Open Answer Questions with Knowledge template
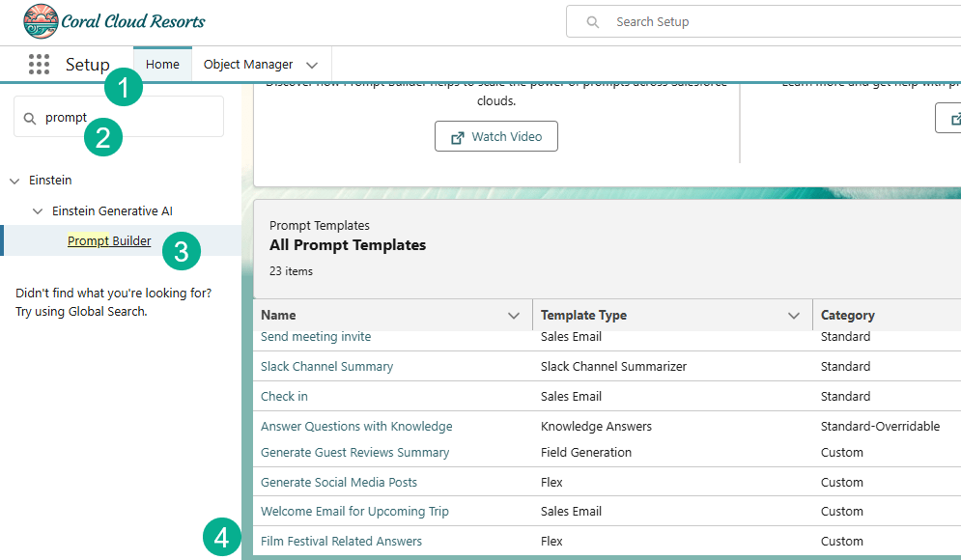 356,426
